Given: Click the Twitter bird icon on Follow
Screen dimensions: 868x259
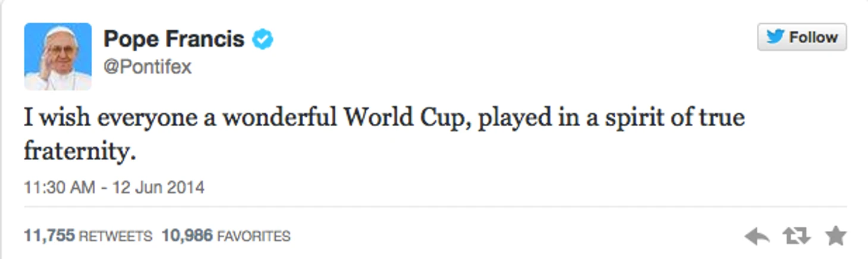Looking at the screenshot, I should point(775,37).
